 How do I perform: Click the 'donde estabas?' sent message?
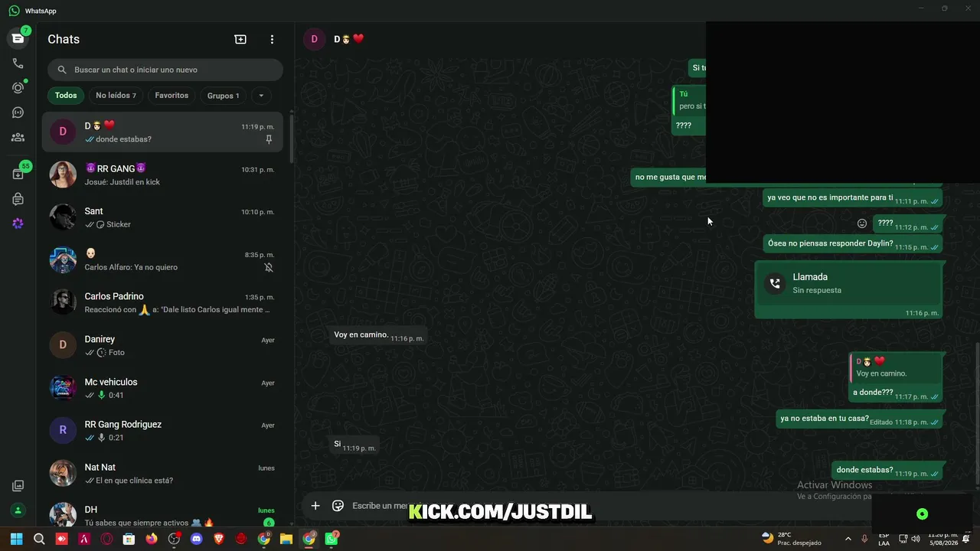tap(887, 471)
